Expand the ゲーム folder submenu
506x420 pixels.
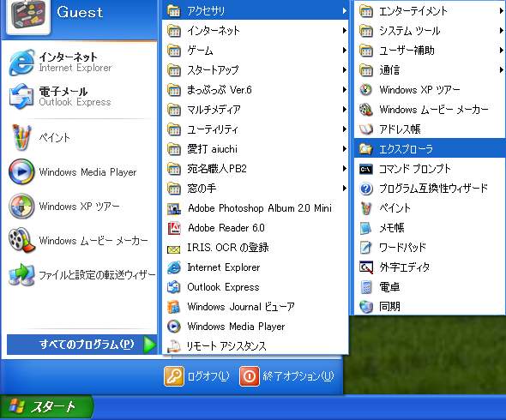click(255, 51)
